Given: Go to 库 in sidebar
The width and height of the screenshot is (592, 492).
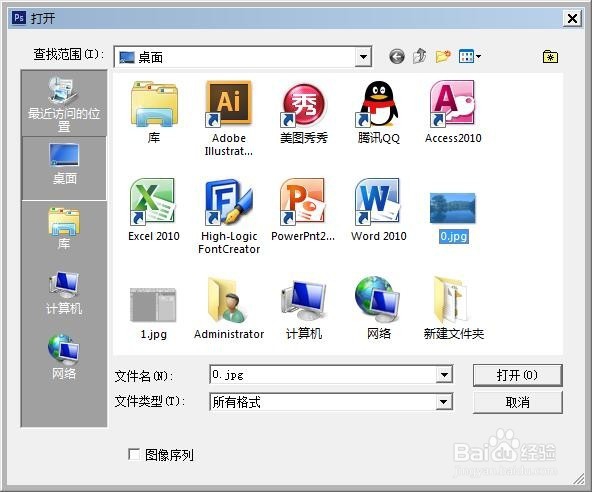Looking at the screenshot, I should click(64, 229).
